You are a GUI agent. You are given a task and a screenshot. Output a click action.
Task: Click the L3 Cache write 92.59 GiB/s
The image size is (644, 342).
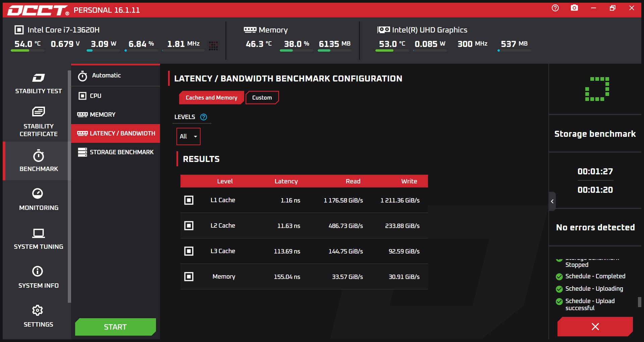pyautogui.click(x=404, y=251)
